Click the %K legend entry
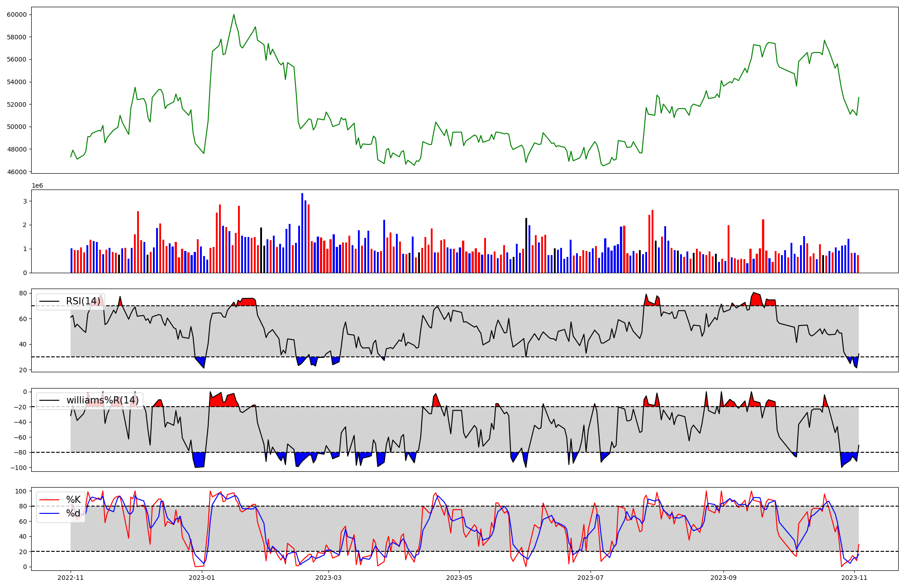Screen dimensions: 905x588 [x=73, y=500]
